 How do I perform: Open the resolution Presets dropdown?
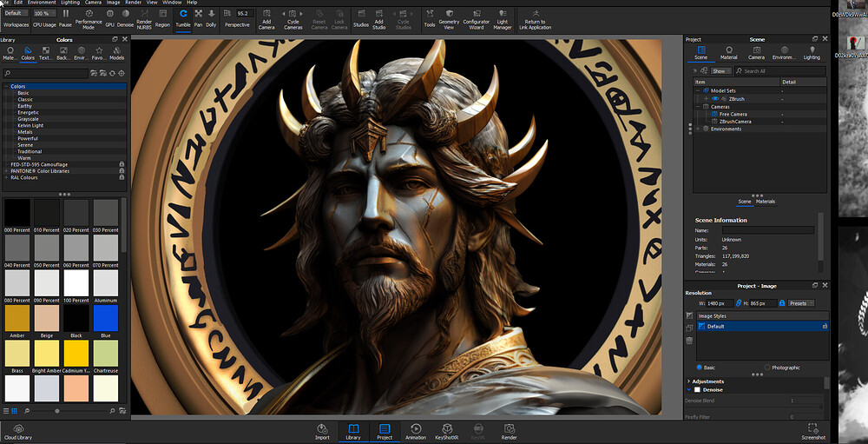(x=800, y=303)
